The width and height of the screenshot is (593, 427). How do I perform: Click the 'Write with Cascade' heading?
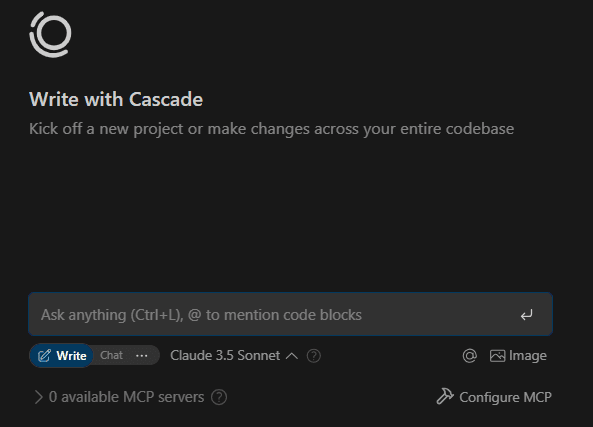tap(116, 99)
